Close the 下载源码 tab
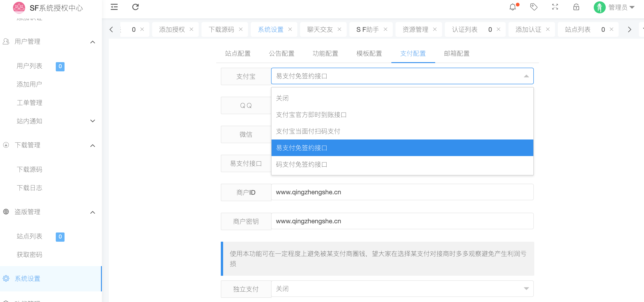Viewport: 644px width, 302px height. [241, 29]
